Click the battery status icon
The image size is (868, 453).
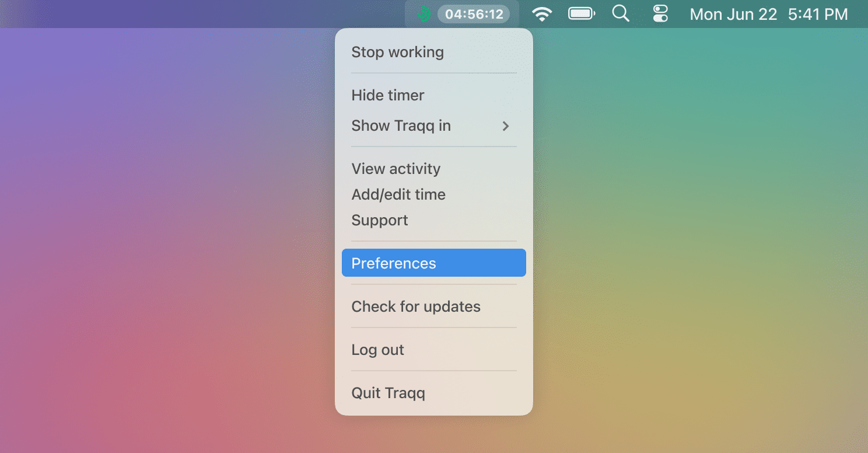(x=582, y=14)
